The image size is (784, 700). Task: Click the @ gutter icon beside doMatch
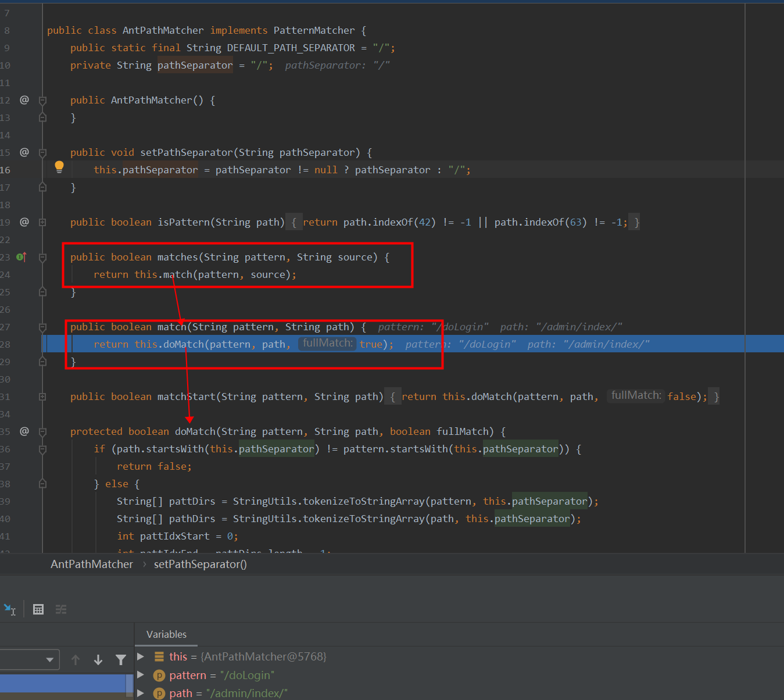coord(24,431)
